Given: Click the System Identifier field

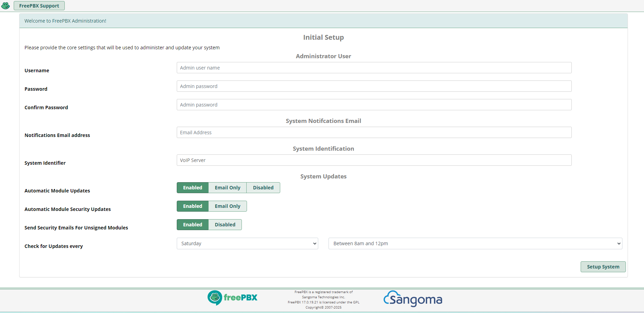Looking at the screenshot, I should pyautogui.click(x=374, y=160).
